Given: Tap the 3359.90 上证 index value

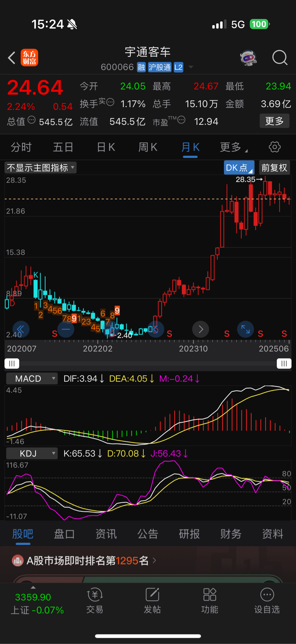Looking at the screenshot, I should click(x=33, y=597).
